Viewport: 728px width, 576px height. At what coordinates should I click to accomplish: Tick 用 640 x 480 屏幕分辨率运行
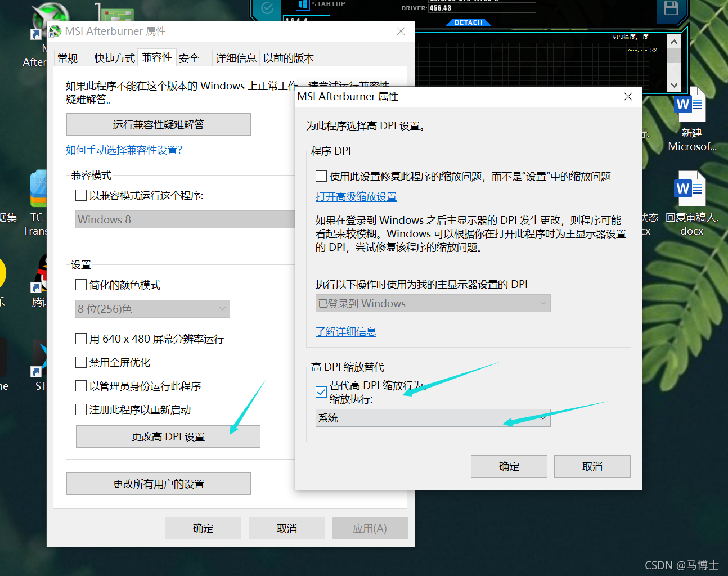point(81,339)
